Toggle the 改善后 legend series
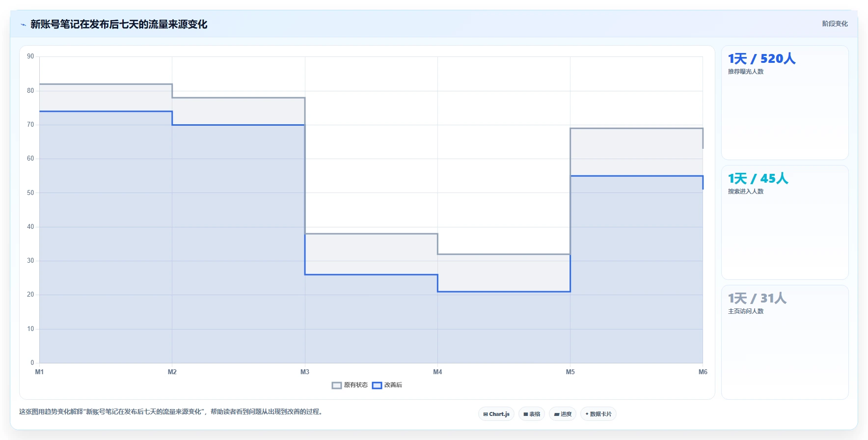This screenshot has width=868, height=440. [387, 385]
